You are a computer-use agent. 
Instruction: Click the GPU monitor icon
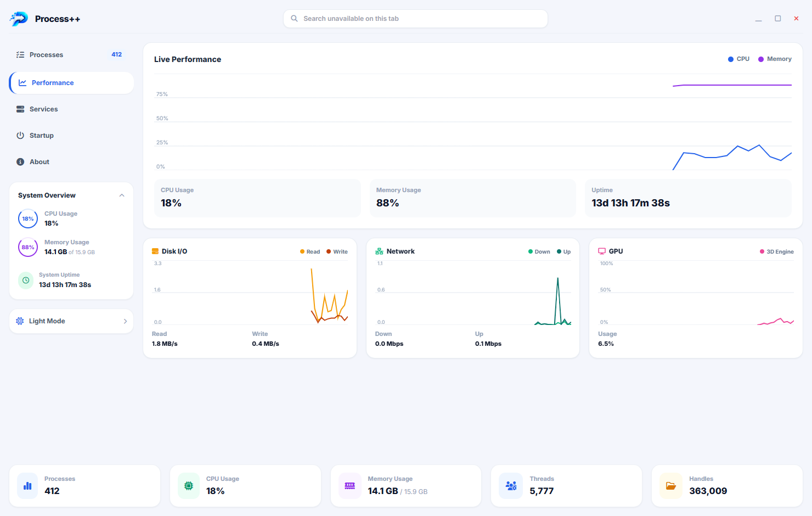[x=602, y=251]
